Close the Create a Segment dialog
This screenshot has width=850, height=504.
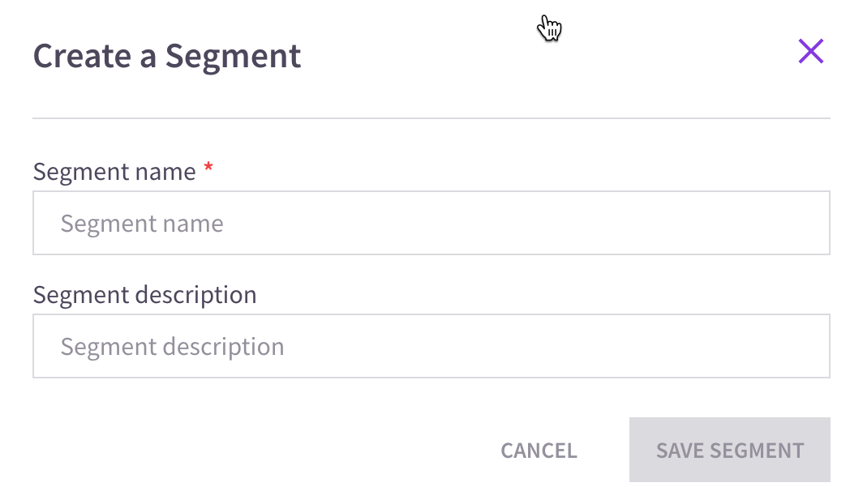click(811, 51)
